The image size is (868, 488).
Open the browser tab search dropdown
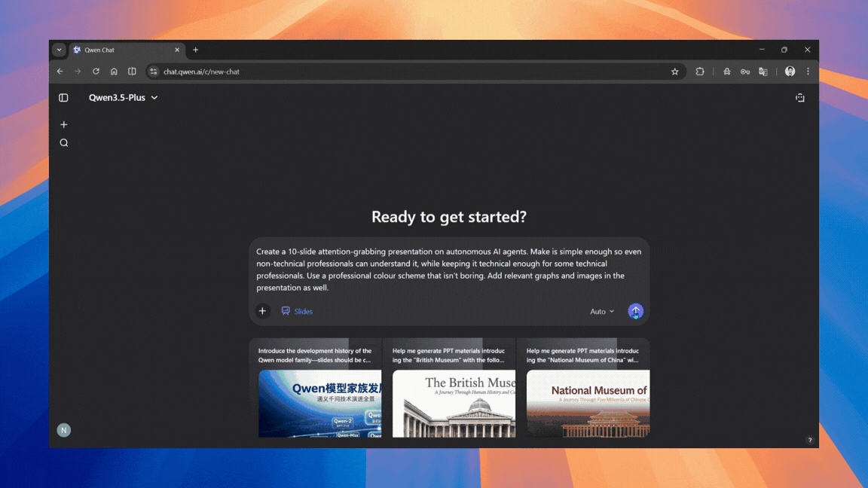(60, 50)
